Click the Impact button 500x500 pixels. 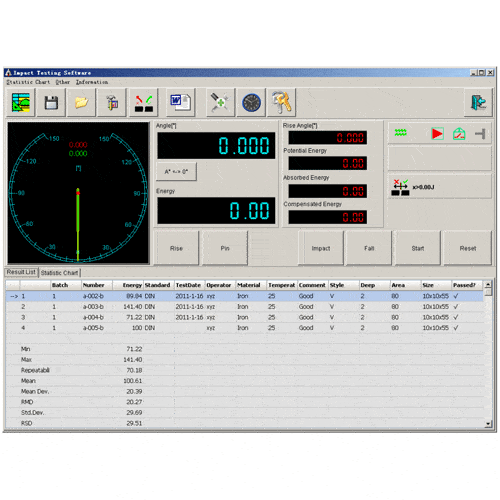[321, 248]
